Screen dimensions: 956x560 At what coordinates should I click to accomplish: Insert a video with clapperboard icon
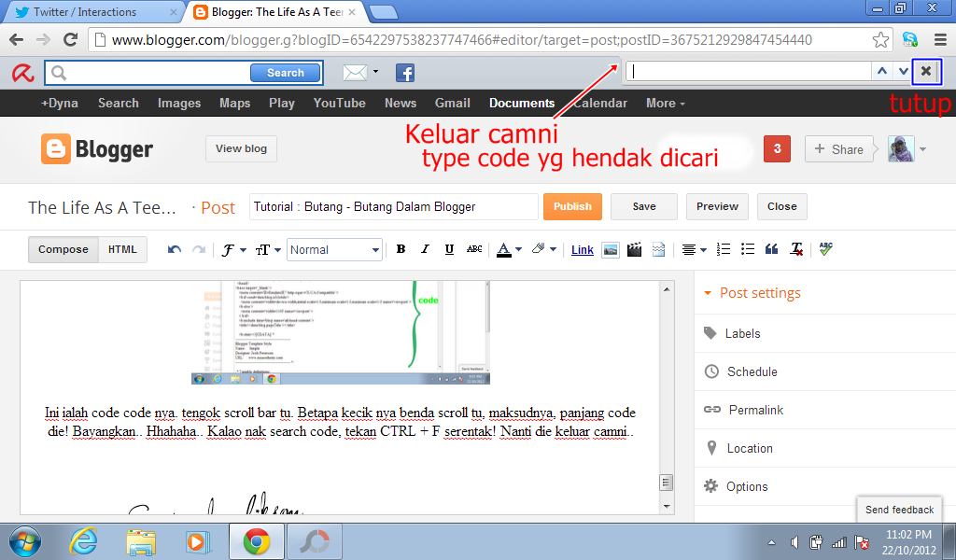pyautogui.click(x=634, y=249)
